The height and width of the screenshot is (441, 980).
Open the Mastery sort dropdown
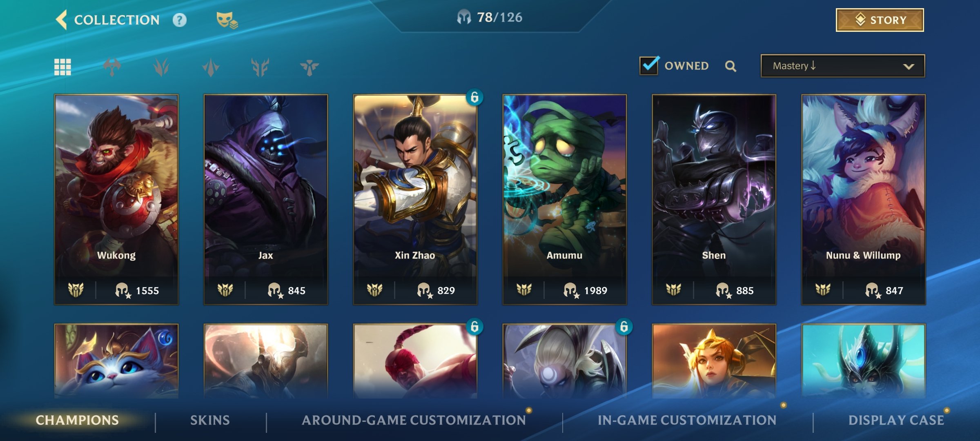point(843,66)
